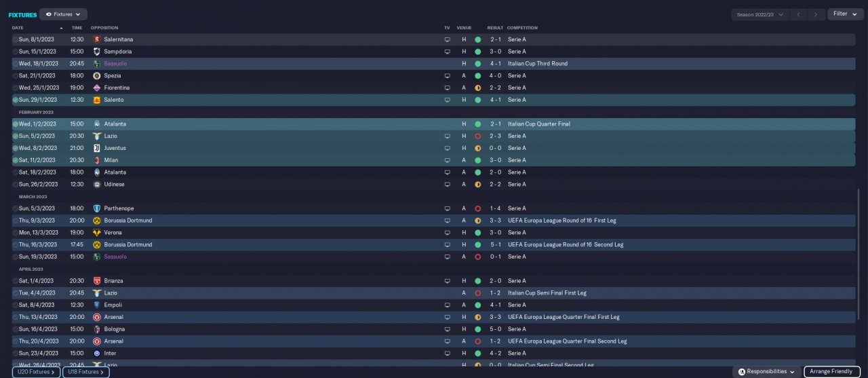The image size is (868, 378).
Task: Sort fixtures by the Date column header
Action: pyautogui.click(x=18, y=28)
